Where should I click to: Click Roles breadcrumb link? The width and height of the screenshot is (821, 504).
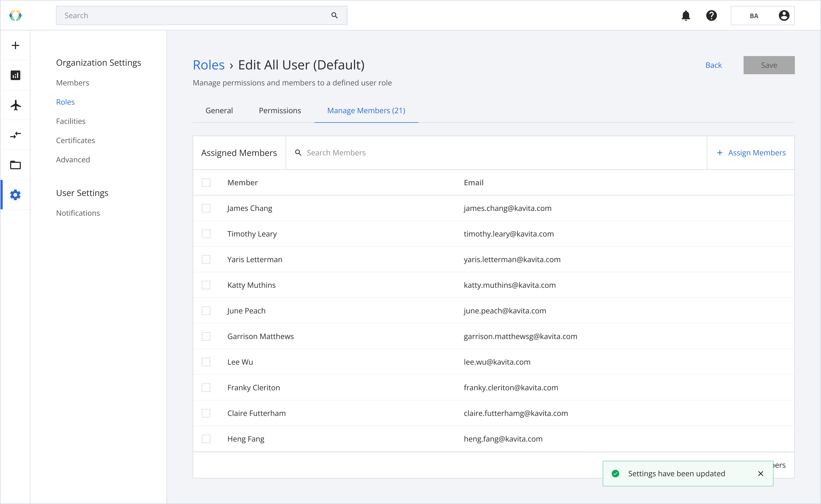pos(208,65)
